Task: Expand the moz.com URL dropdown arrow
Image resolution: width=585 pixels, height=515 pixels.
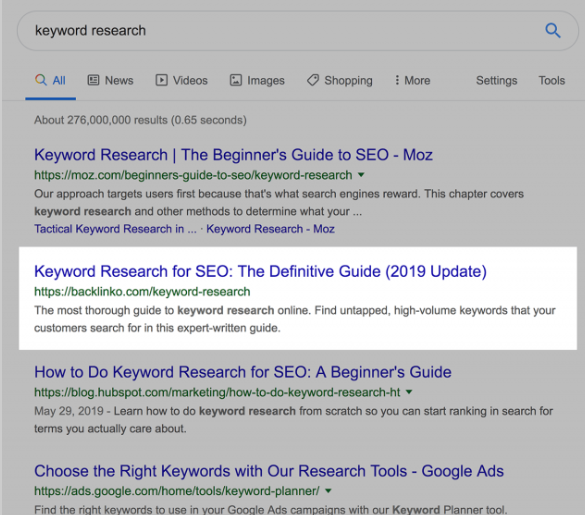Action: pos(361,175)
